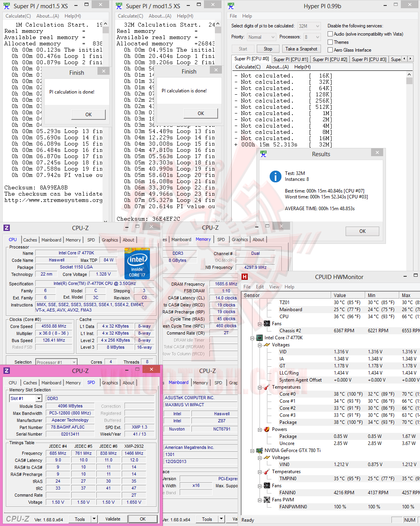Click the NVIDIA Temperatures thermometer icon
This screenshot has height=526, width=420.
click(267, 472)
